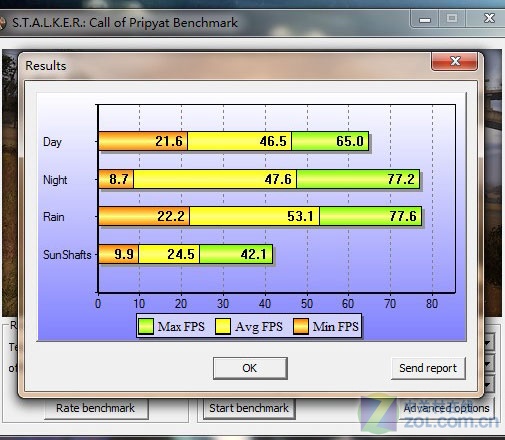
Task: Click the SunShafts row label
Action: (x=67, y=255)
